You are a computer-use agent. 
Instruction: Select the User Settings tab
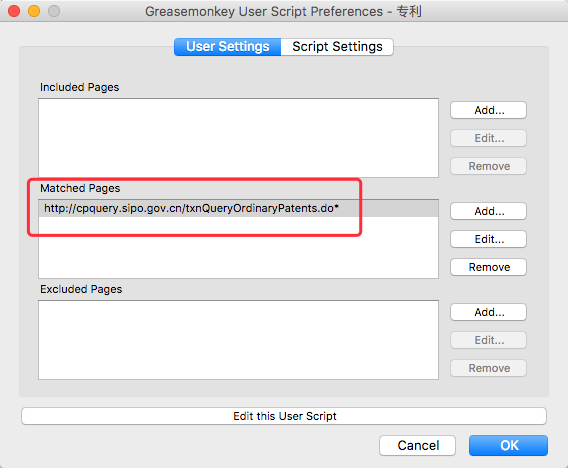227,47
